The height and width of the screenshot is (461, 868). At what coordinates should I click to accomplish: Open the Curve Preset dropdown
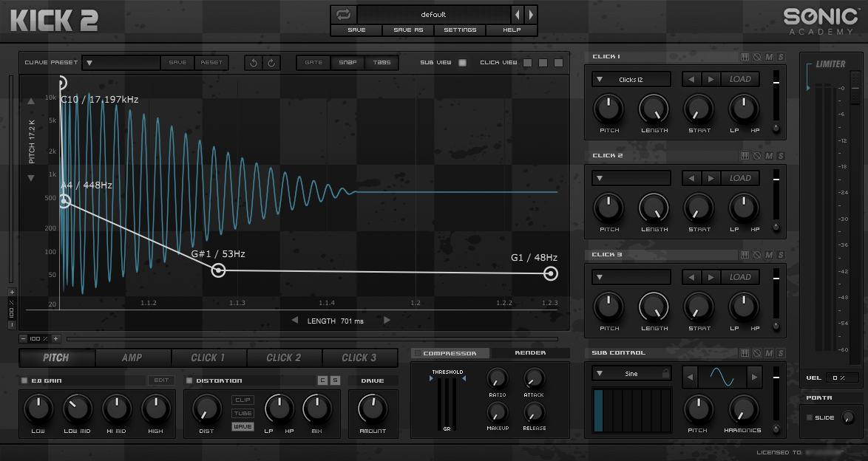[x=121, y=63]
